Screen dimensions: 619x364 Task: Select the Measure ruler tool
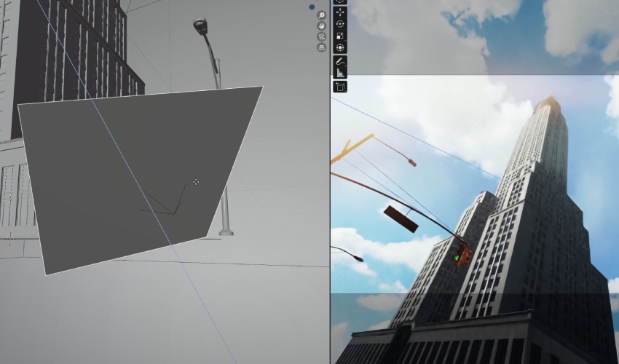click(x=340, y=73)
